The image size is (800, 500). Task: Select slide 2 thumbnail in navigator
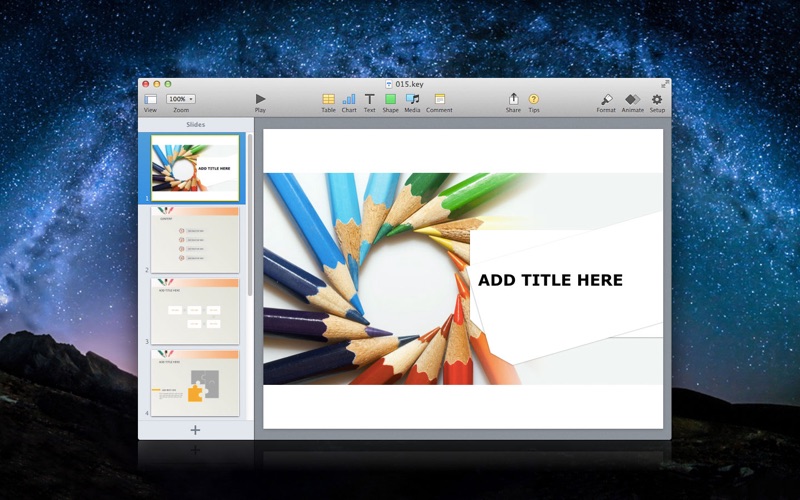(195, 240)
